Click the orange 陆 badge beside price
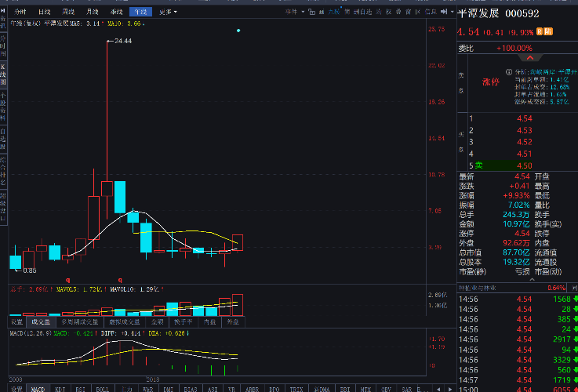Image resolution: width=578 pixels, height=392 pixels. (x=550, y=32)
